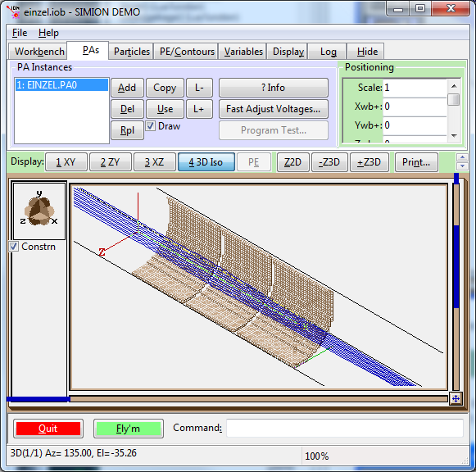Click the Use button
The image size is (476, 472).
[x=165, y=109]
